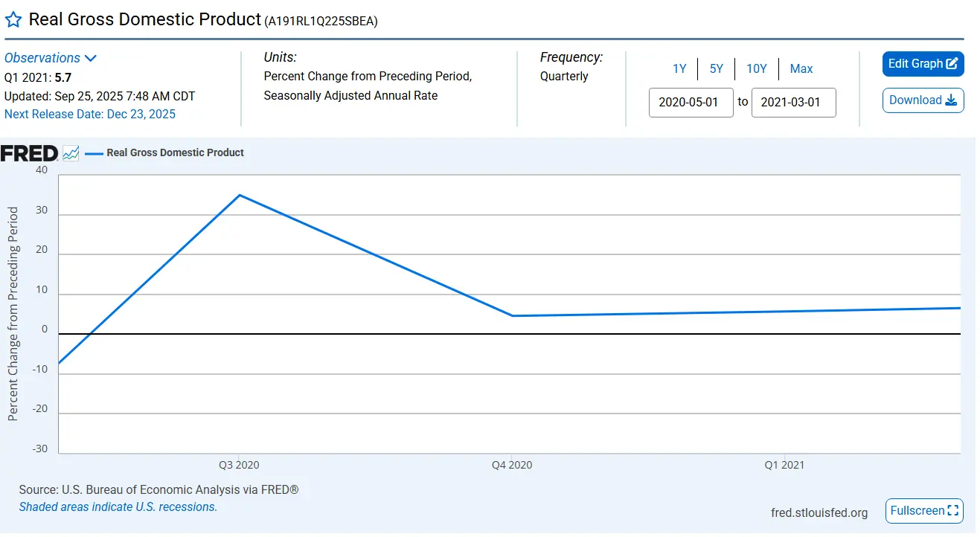Click the Download button
Screen dimensions: 980x537
923,100
